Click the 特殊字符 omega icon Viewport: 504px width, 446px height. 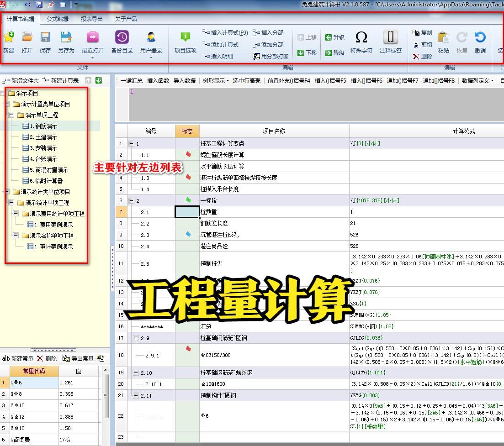(x=361, y=38)
